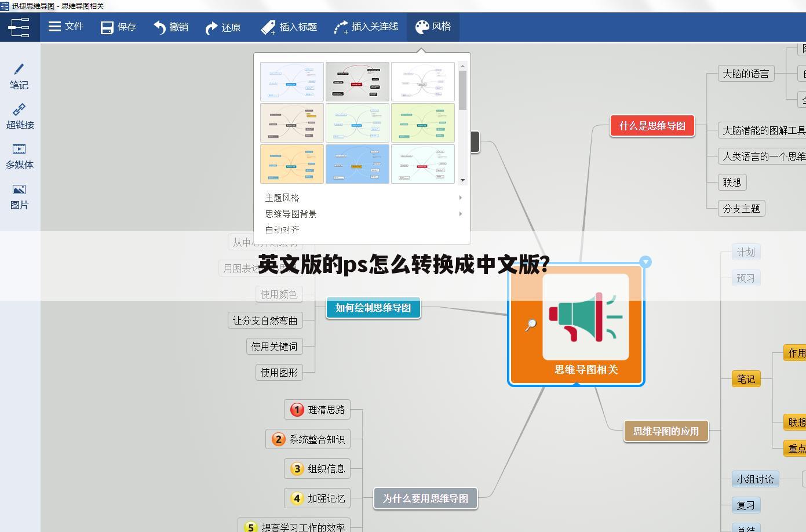Select the 让分支自然弯曲 node

pos(265,320)
